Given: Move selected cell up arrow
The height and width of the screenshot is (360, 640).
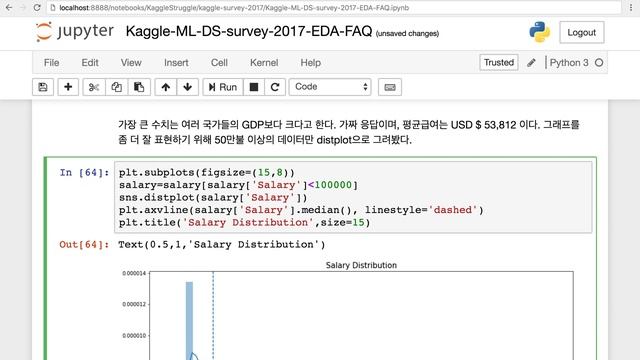Looking at the screenshot, I should (x=165, y=87).
